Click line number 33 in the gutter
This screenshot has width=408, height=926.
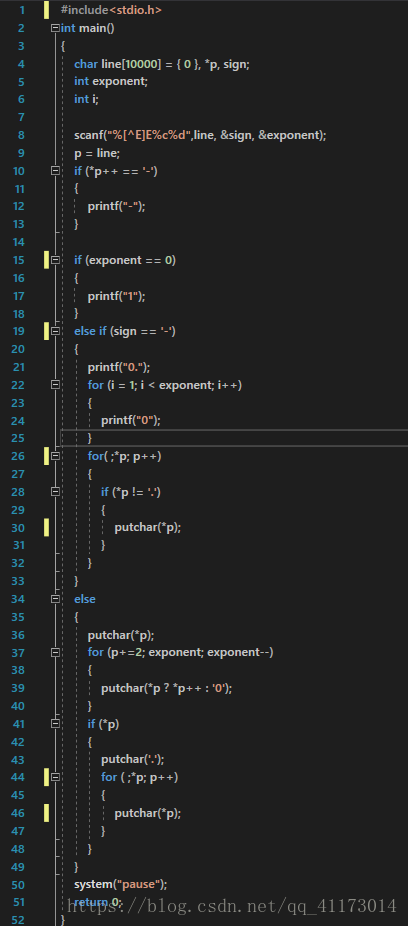18,581
